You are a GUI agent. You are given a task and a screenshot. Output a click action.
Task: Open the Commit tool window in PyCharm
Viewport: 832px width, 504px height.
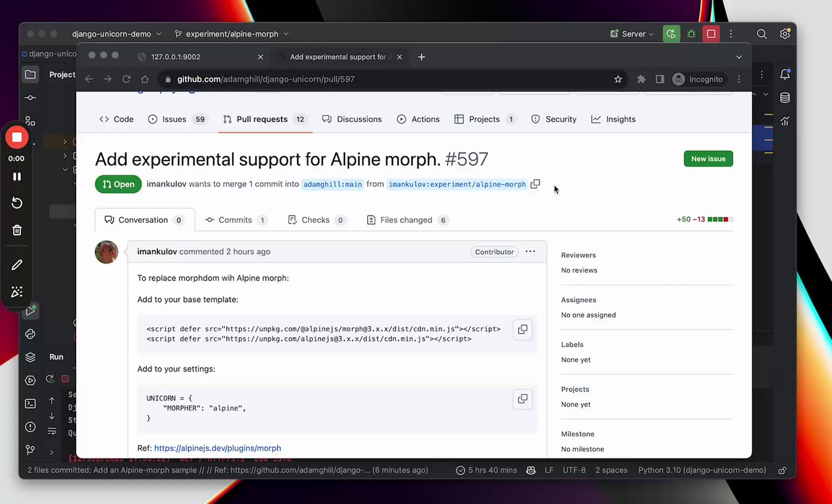tap(30, 97)
